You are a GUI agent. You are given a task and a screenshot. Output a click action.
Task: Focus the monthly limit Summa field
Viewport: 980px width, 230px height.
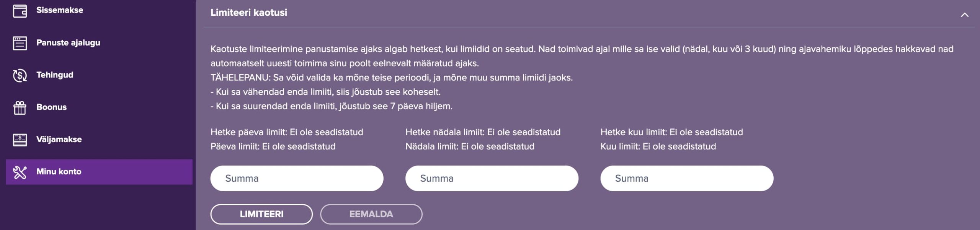point(687,178)
